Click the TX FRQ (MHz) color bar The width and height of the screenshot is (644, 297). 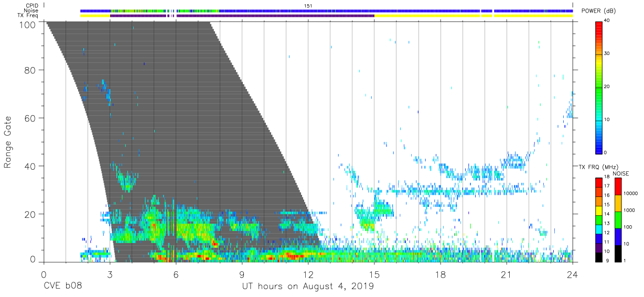click(x=599, y=219)
